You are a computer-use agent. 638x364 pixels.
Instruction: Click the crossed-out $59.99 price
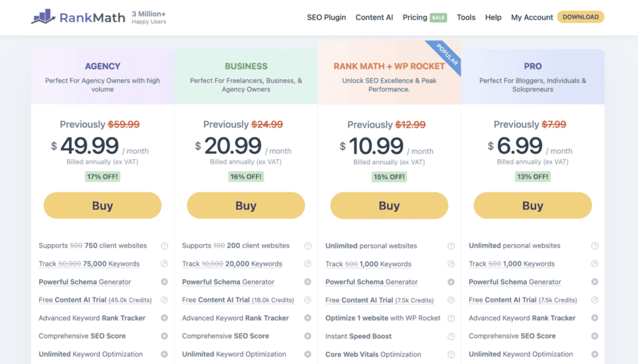click(x=124, y=124)
